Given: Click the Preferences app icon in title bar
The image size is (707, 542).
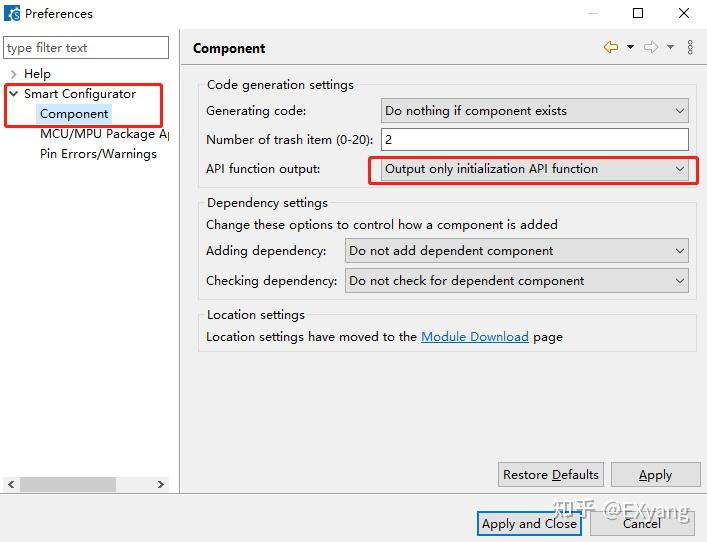Looking at the screenshot, I should click(x=12, y=14).
